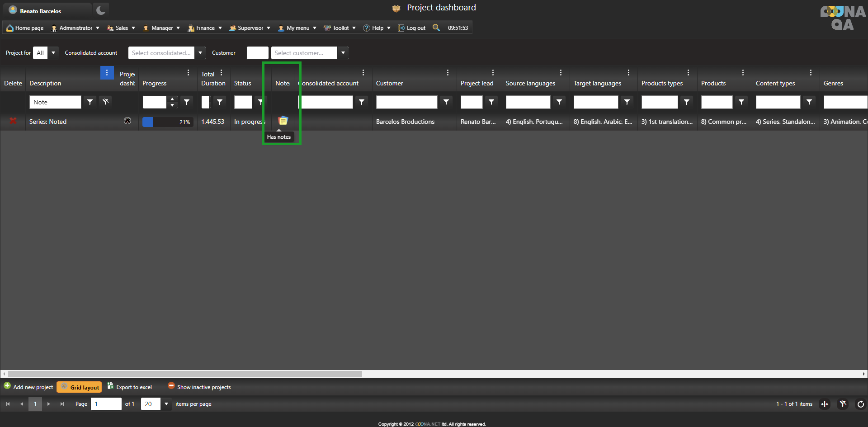This screenshot has height=427, width=868.
Task: Click the search magnifier icon in menu bar
Action: pos(436,28)
